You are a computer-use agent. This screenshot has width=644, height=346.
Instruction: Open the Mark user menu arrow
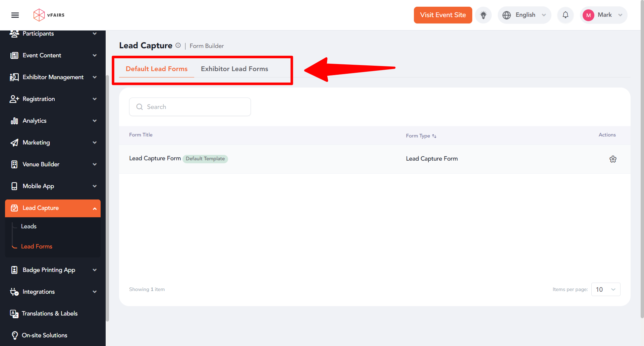point(620,15)
